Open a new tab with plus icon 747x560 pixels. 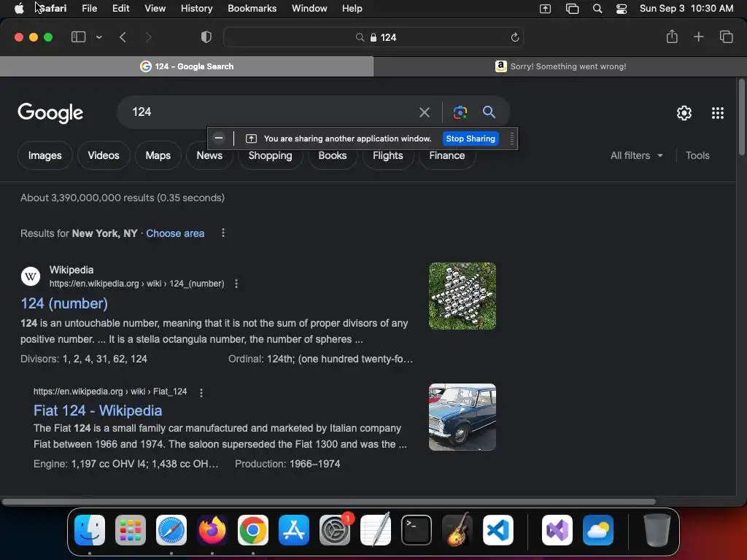(x=698, y=36)
